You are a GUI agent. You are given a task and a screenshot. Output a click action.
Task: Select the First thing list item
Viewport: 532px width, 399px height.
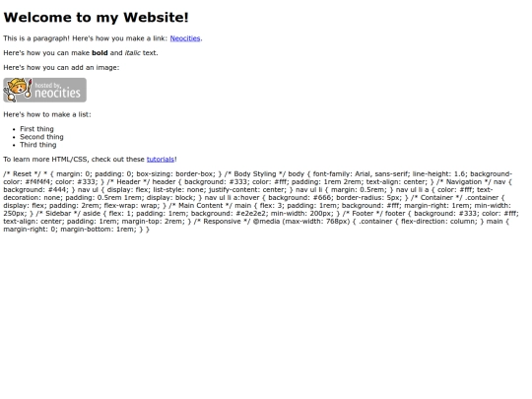coord(36,129)
